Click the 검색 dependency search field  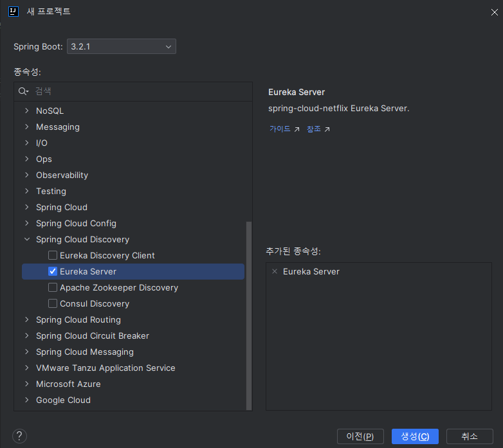tap(133, 91)
